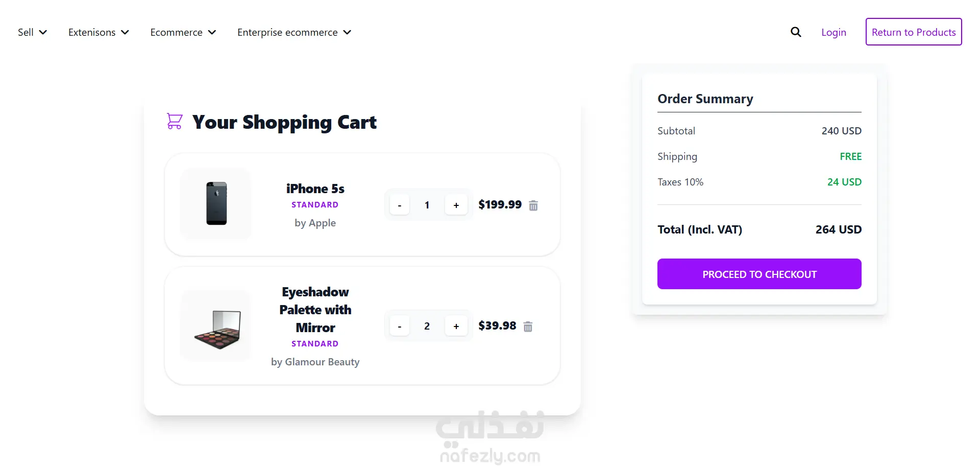Click the iPhone 5s quantity field

pyautogui.click(x=427, y=205)
